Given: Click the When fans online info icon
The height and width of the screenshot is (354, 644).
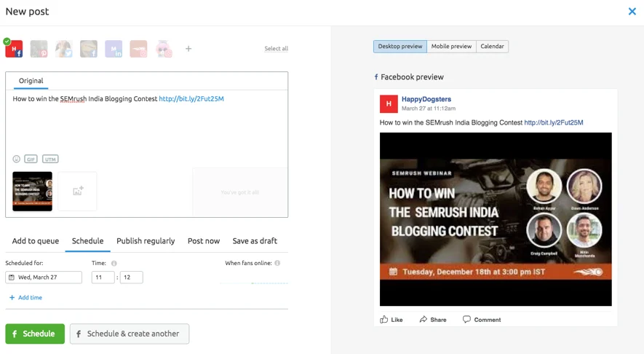Looking at the screenshot, I should pyautogui.click(x=277, y=263).
